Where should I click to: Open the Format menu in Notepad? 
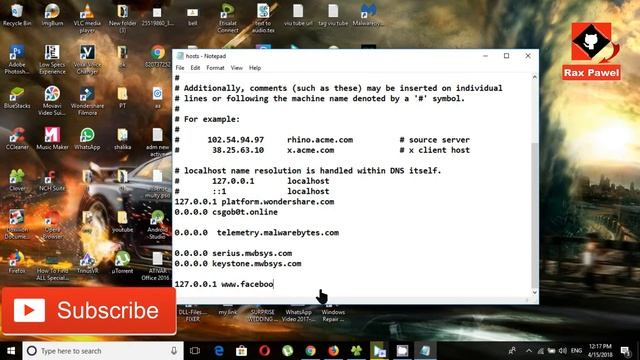(215, 68)
